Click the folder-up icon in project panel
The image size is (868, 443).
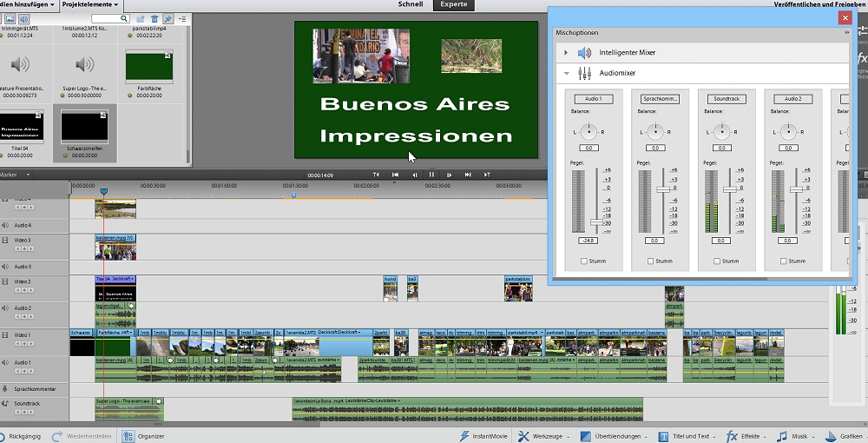pyautogui.click(x=140, y=19)
